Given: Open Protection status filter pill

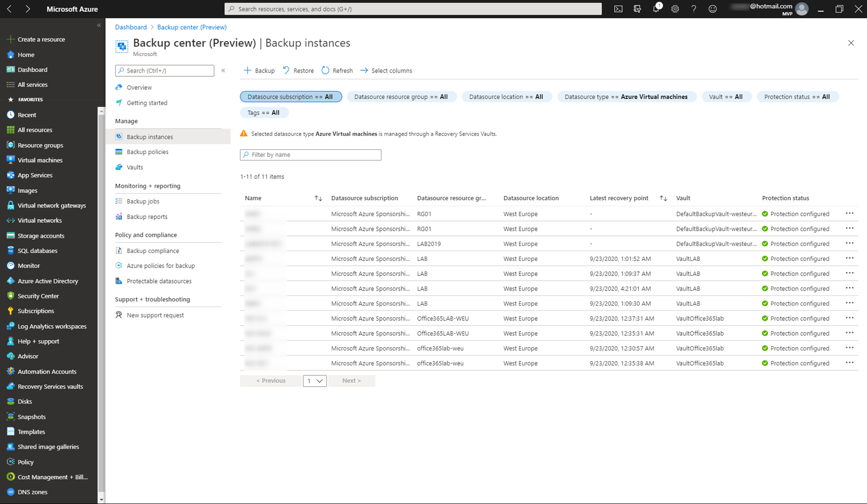Looking at the screenshot, I should (x=797, y=97).
